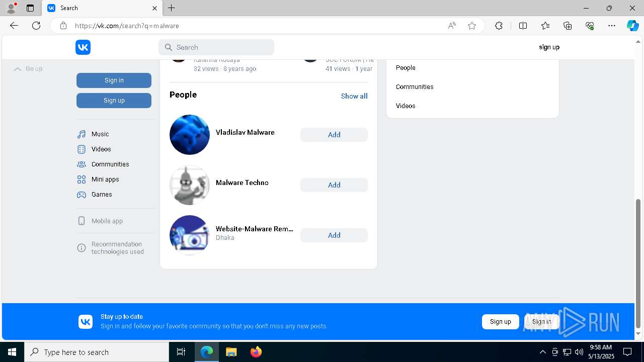Click the sign up link in the header
644x362 pixels.
click(549, 47)
